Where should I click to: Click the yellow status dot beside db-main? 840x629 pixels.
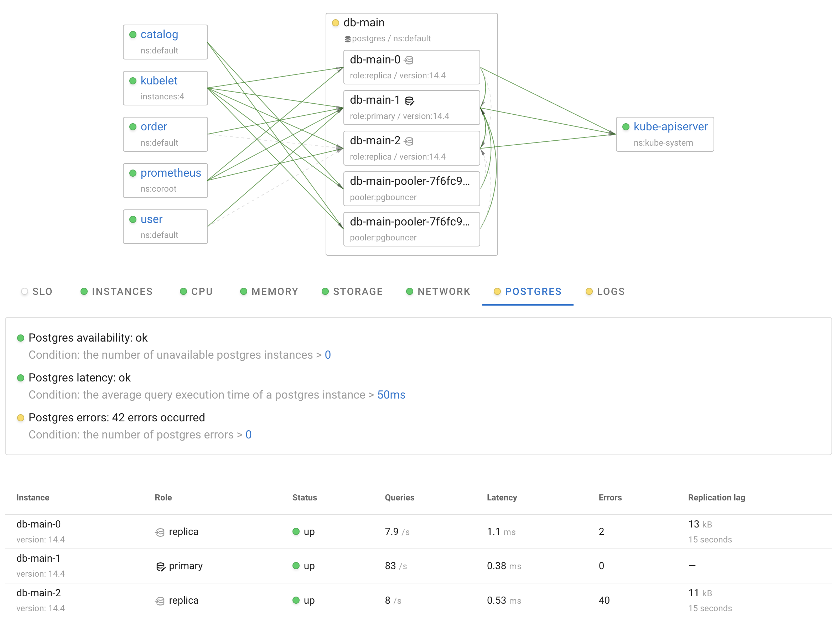point(335,23)
